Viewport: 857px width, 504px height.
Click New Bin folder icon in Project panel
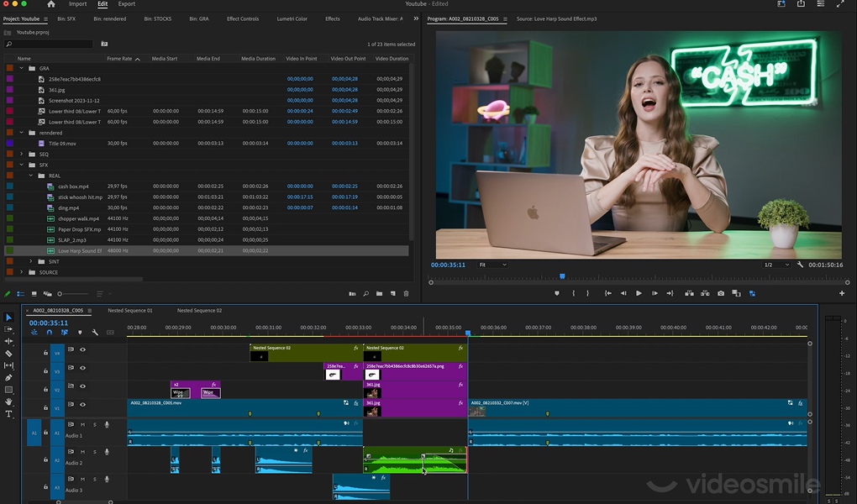tap(379, 294)
